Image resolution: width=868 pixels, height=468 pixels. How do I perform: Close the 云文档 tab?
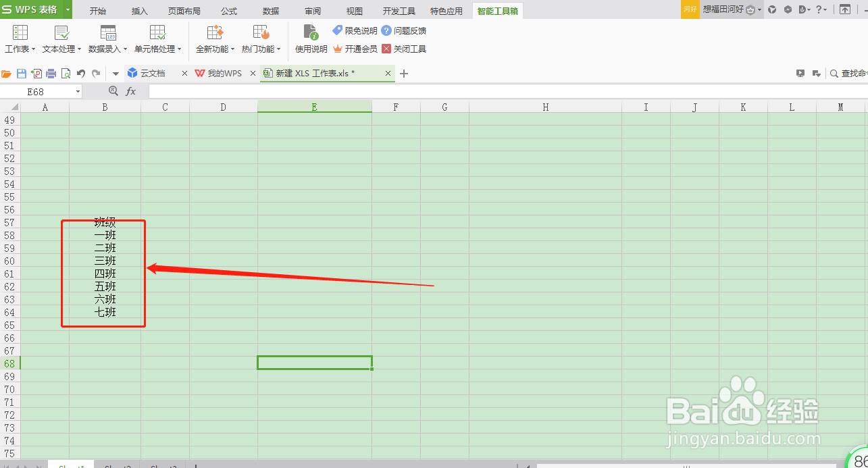click(x=185, y=73)
